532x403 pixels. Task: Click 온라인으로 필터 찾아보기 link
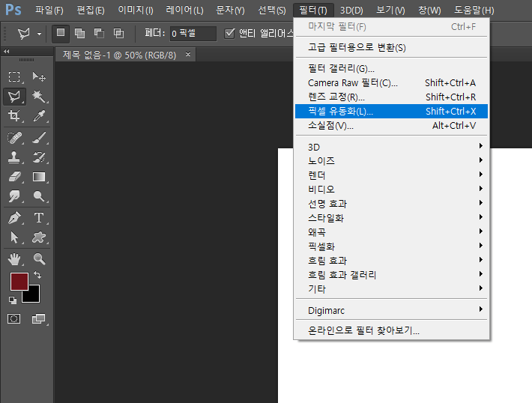click(x=363, y=330)
